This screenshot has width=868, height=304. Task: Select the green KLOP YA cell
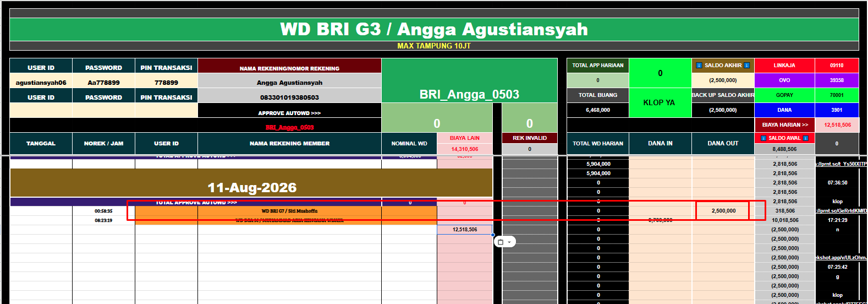[x=660, y=102]
